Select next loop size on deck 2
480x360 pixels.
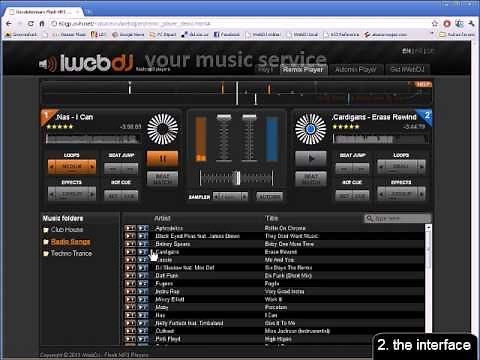click(422, 166)
